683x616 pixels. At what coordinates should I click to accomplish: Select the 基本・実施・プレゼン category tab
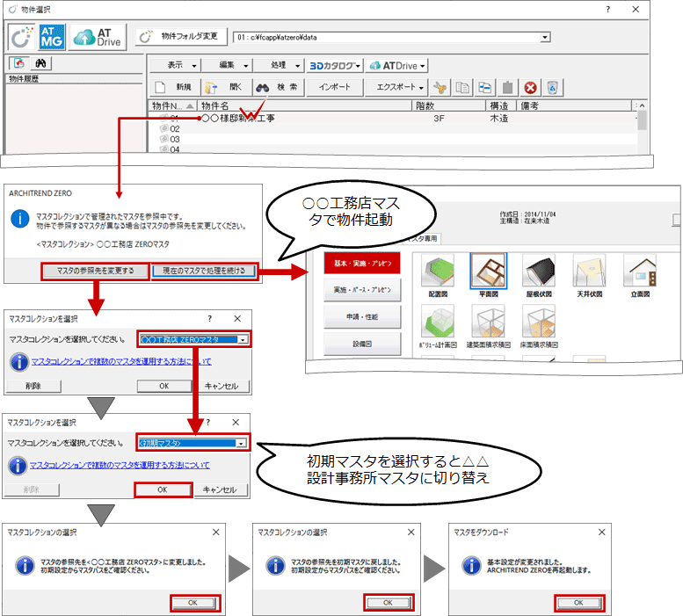(x=362, y=264)
